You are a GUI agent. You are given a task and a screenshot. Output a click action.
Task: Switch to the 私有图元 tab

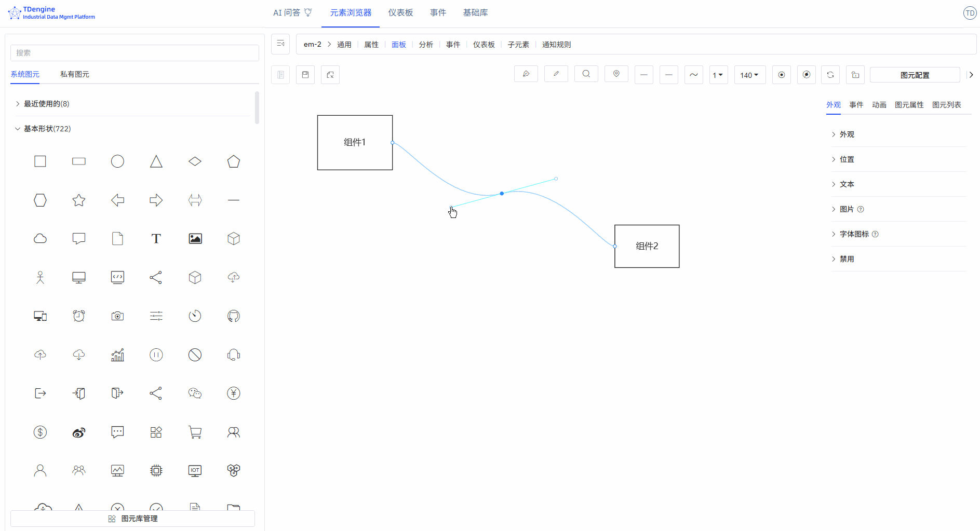tap(74, 74)
